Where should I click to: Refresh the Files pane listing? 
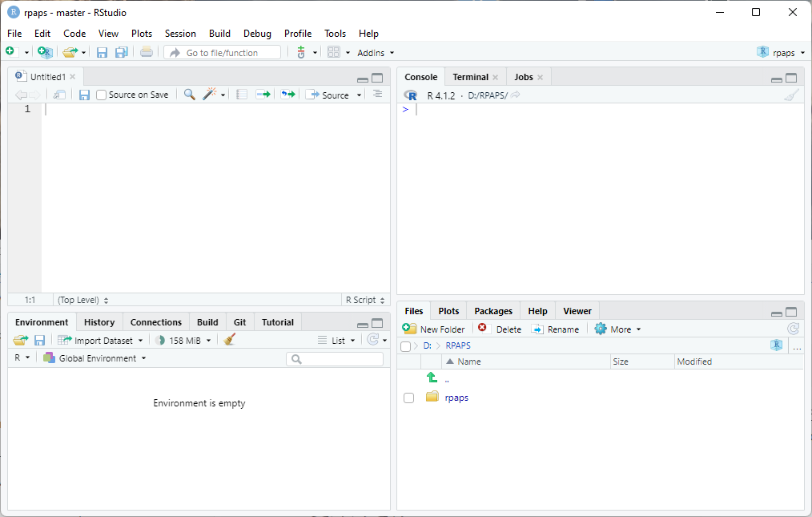pos(794,329)
